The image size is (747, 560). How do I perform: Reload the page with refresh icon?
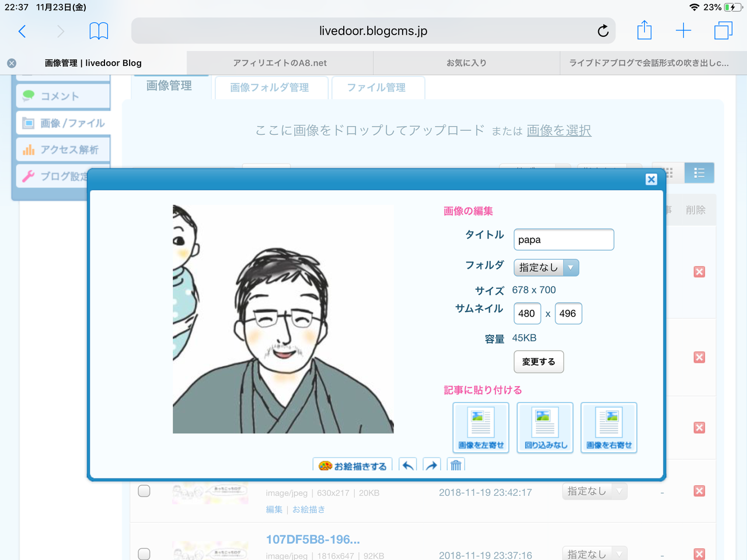point(603,31)
